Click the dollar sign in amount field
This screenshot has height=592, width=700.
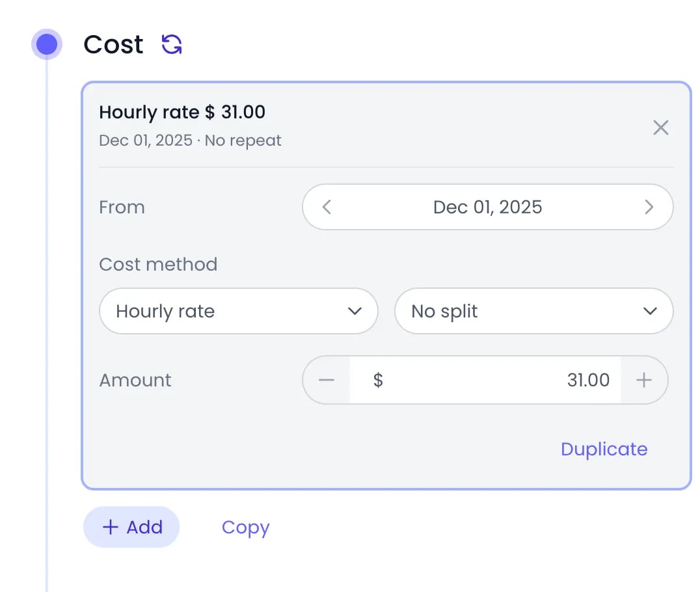coord(378,381)
